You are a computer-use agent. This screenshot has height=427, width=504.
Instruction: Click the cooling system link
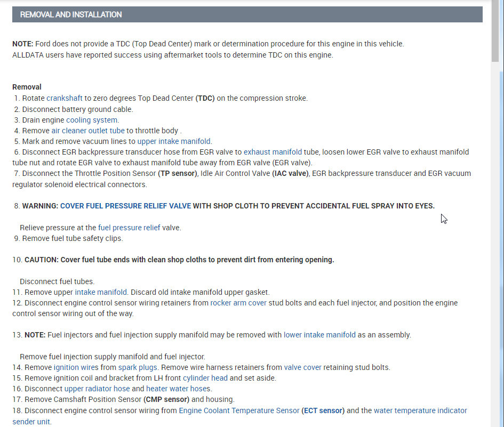(92, 120)
